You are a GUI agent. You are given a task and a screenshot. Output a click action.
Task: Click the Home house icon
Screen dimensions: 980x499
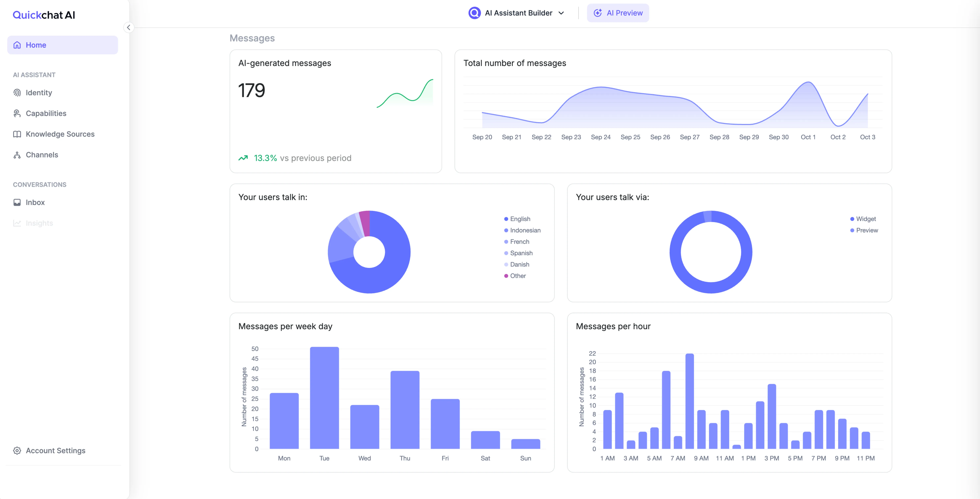pyautogui.click(x=17, y=45)
